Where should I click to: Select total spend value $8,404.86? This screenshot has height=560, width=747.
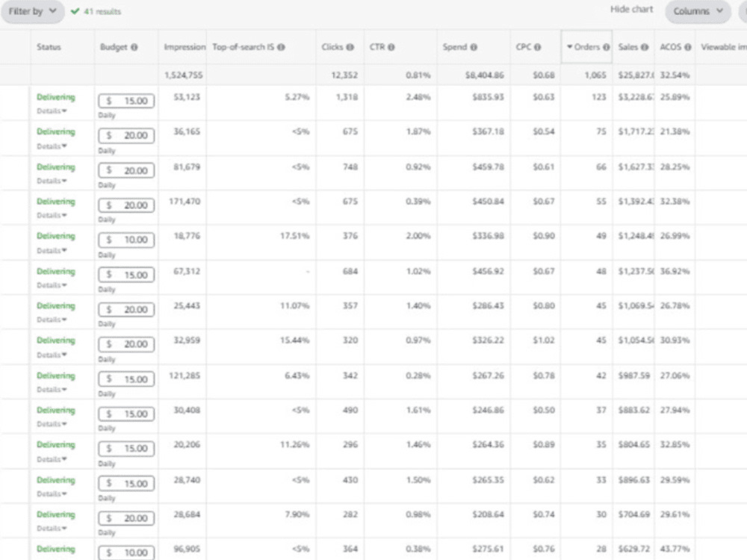(x=485, y=75)
